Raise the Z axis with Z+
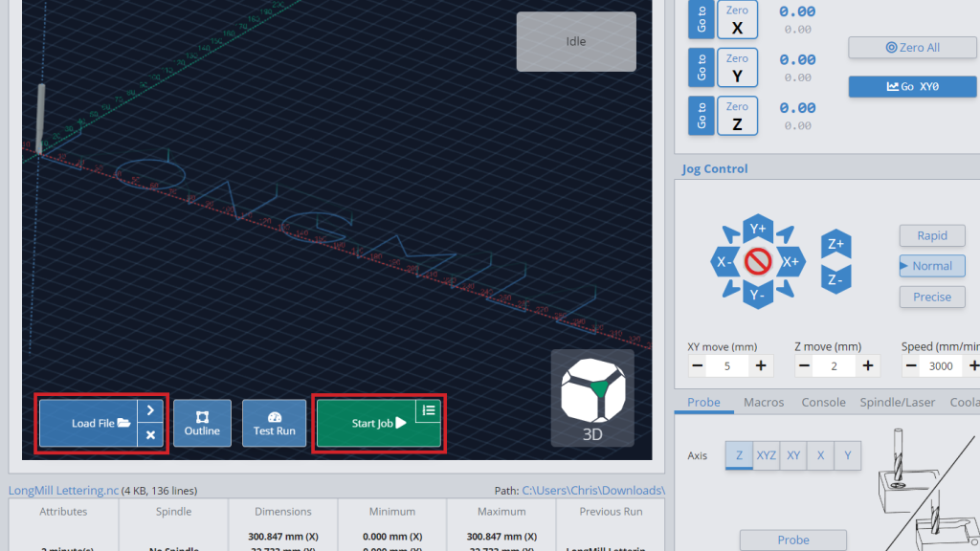This screenshot has width=980, height=551. coord(835,244)
